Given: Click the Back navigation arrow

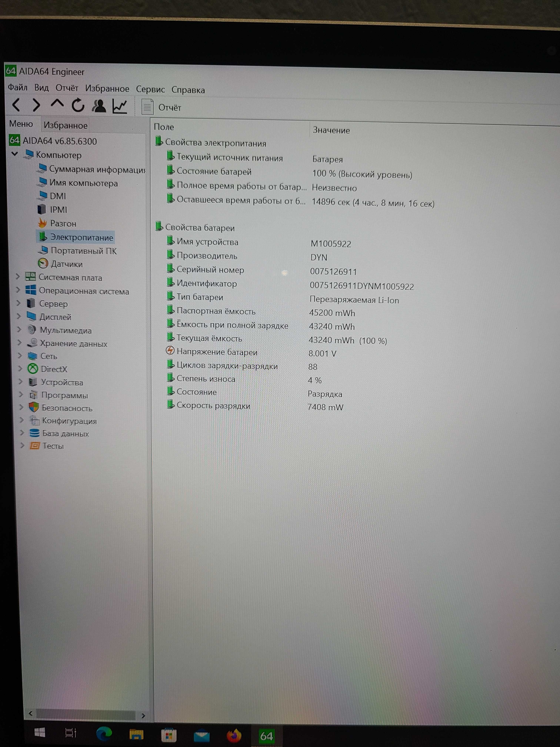Looking at the screenshot, I should coord(16,105).
